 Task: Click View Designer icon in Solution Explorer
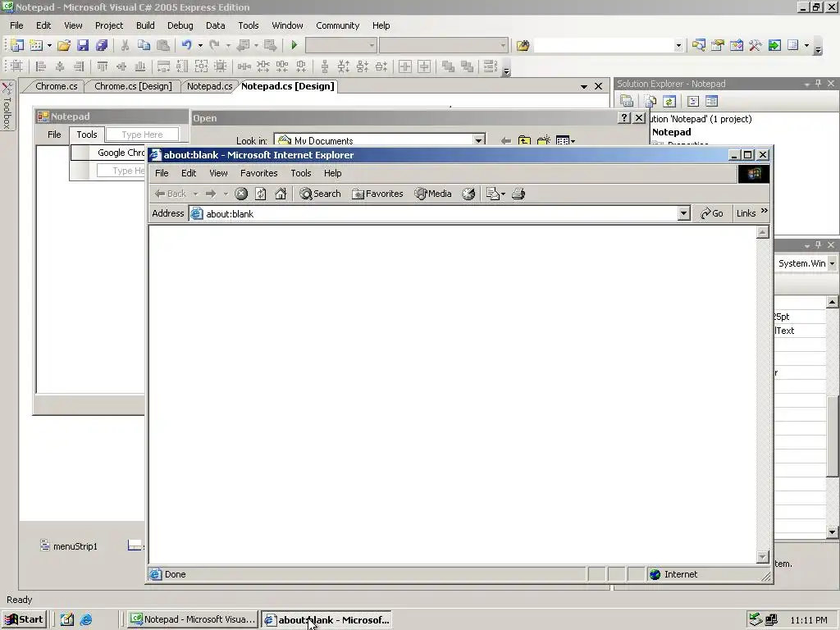tap(712, 101)
